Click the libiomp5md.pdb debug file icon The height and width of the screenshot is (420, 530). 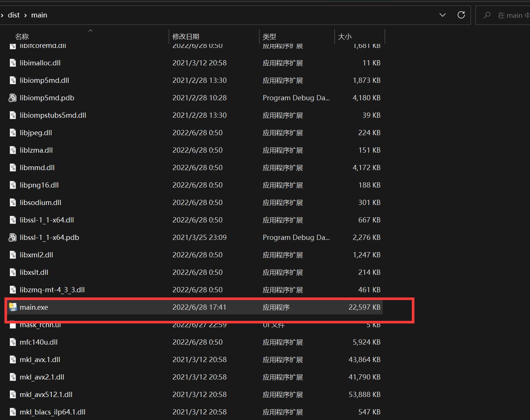12,98
